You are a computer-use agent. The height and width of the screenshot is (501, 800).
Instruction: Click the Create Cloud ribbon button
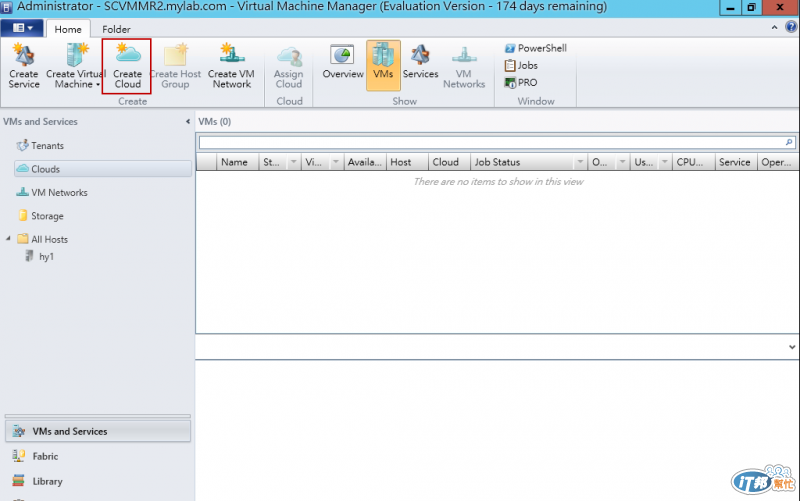(x=127, y=66)
